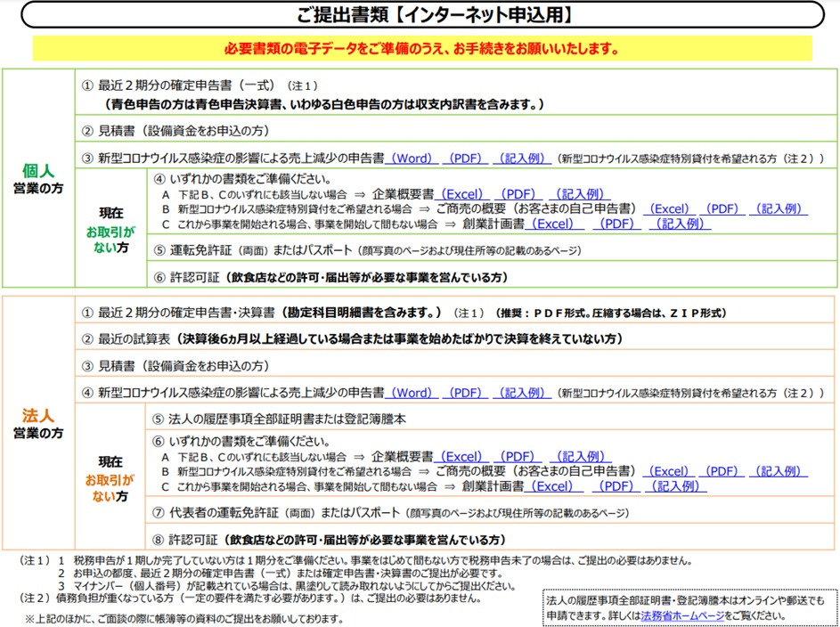840x627 pixels.
Task: Download the ご商売の概要 Excel in the 法人 section
Action: (x=670, y=474)
